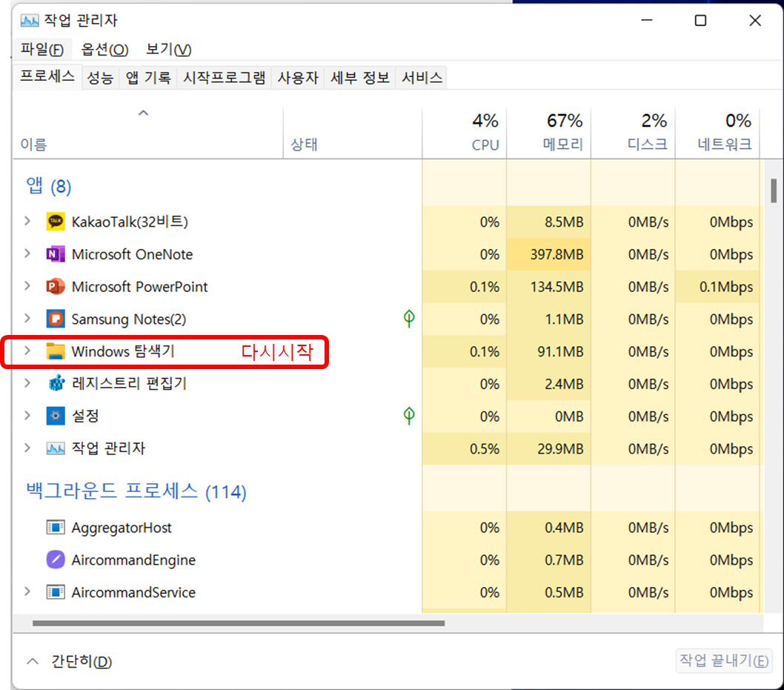Image resolution: width=784 pixels, height=690 pixels.
Task: Click the green leaf status icon for 설정
Action: tap(409, 416)
